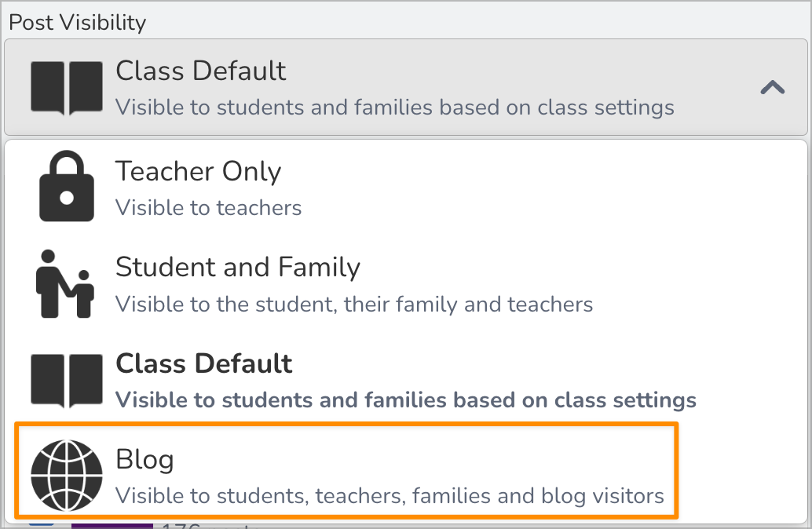
Task: Click the Class Default title in the dropdown header
Action: click(200, 71)
